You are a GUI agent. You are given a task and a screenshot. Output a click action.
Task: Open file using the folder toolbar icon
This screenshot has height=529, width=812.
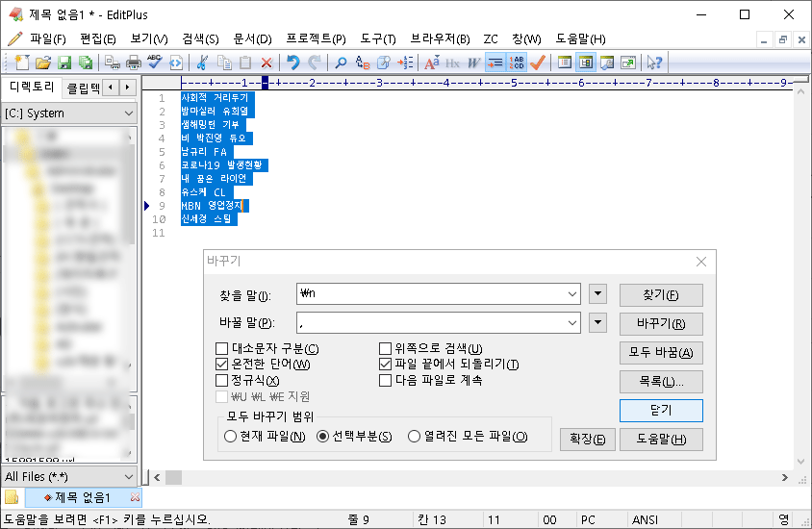tap(43, 63)
